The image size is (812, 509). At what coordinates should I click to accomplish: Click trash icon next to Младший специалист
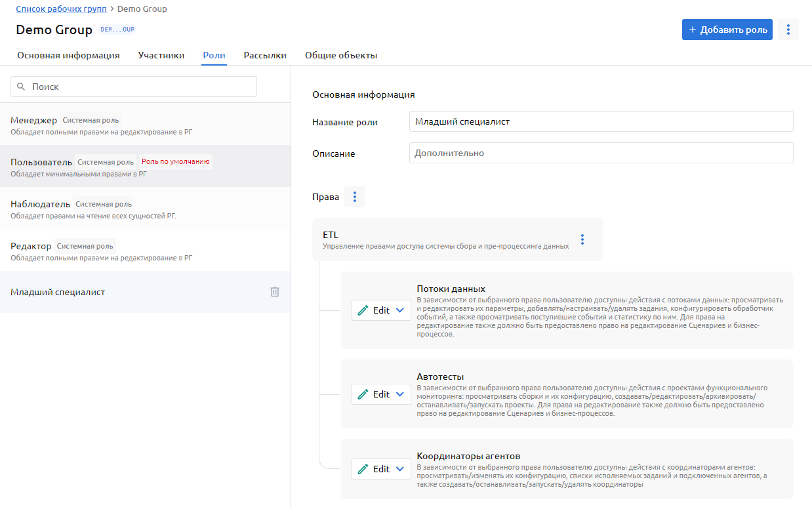point(275,292)
